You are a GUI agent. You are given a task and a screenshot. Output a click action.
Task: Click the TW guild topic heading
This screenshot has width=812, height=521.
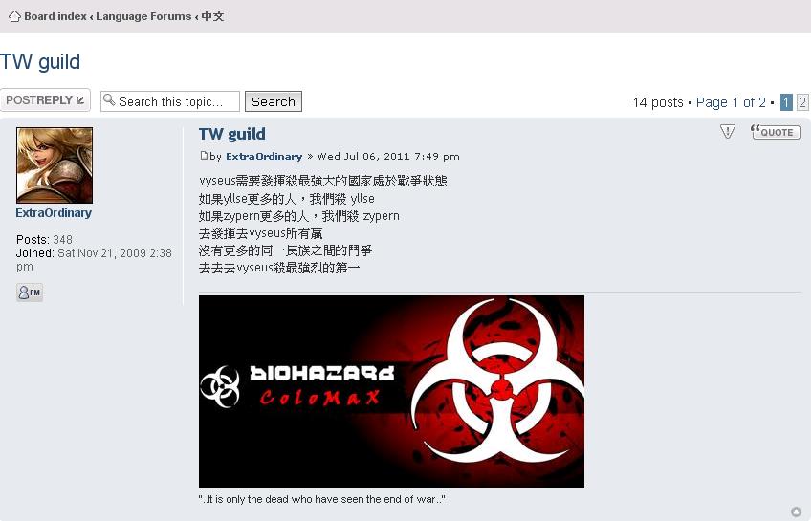tap(40, 61)
